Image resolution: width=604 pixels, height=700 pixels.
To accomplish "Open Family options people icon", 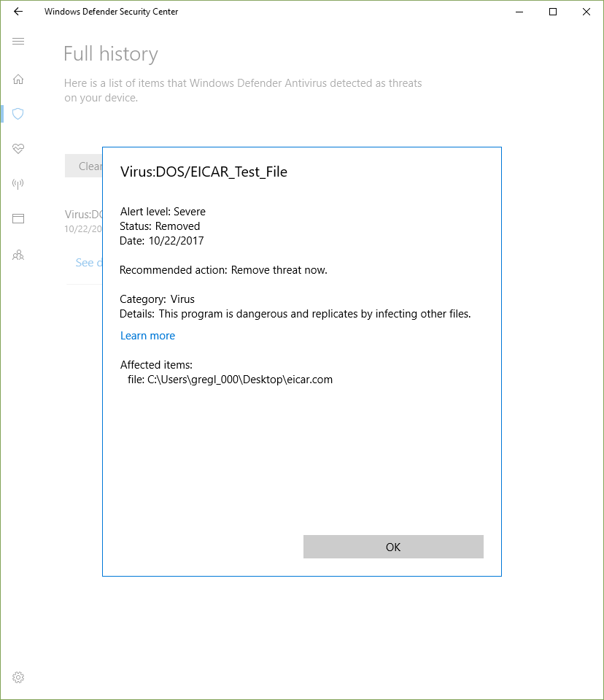I will click(x=18, y=255).
